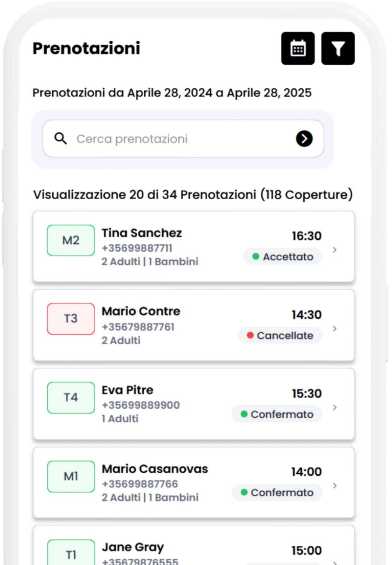Screen dimensions: 392x565
Task: Select the M2 table badge
Action: click(71, 240)
